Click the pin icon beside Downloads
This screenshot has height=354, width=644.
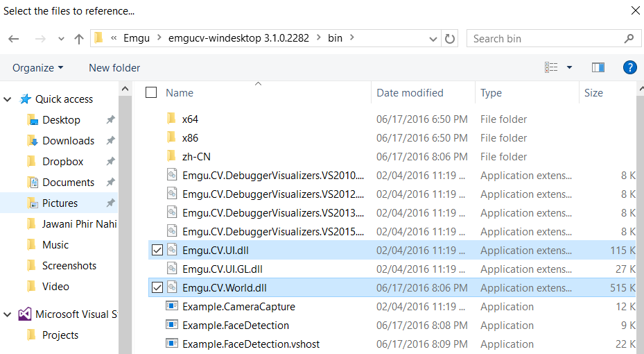(x=110, y=141)
